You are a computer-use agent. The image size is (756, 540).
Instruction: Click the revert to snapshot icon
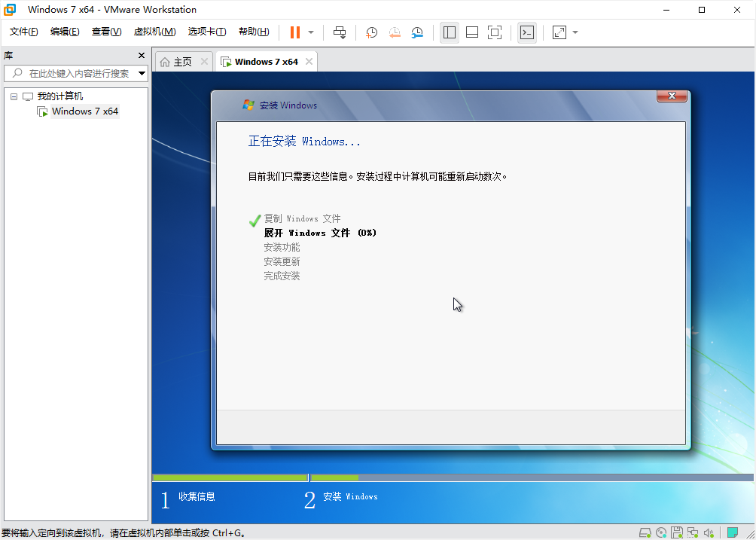click(395, 32)
